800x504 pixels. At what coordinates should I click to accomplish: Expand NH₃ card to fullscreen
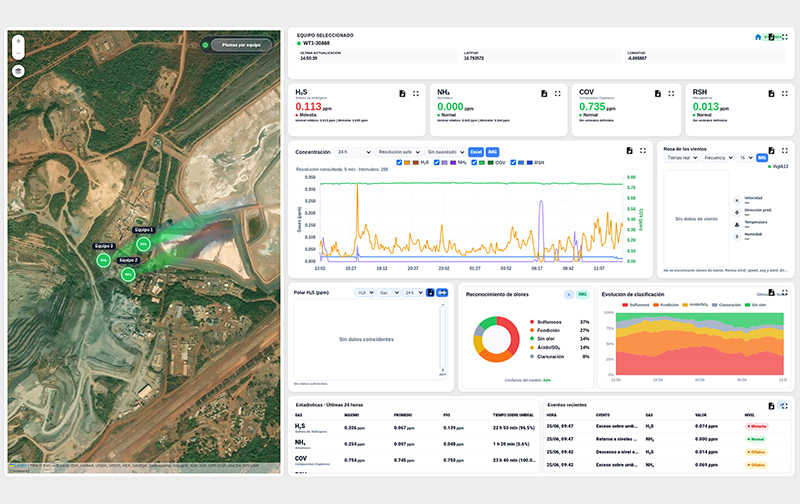click(x=558, y=93)
